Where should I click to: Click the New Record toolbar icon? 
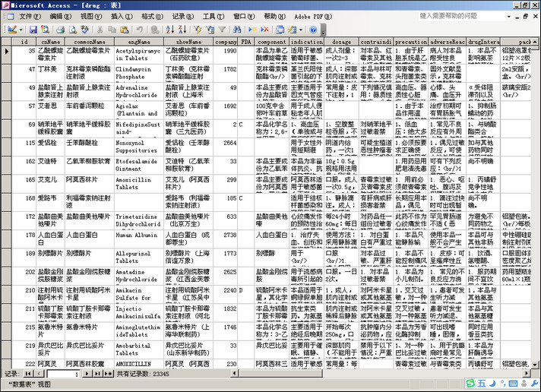coord(252,30)
